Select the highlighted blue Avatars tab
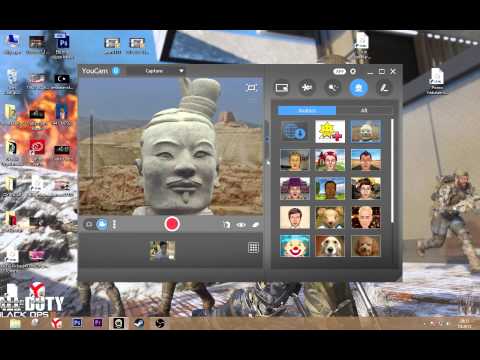Image resolution: width=480 pixels, height=360 pixels. point(307,110)
